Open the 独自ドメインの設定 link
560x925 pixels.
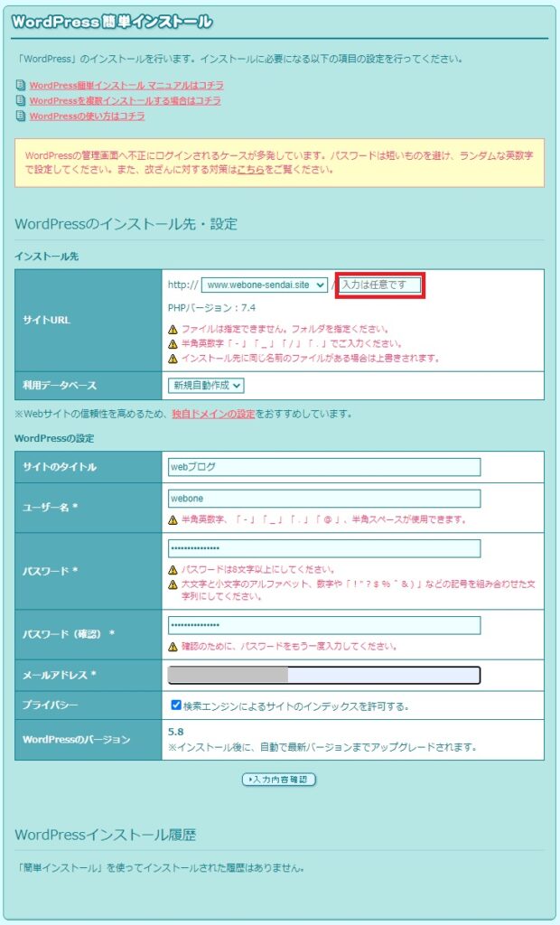214,414
